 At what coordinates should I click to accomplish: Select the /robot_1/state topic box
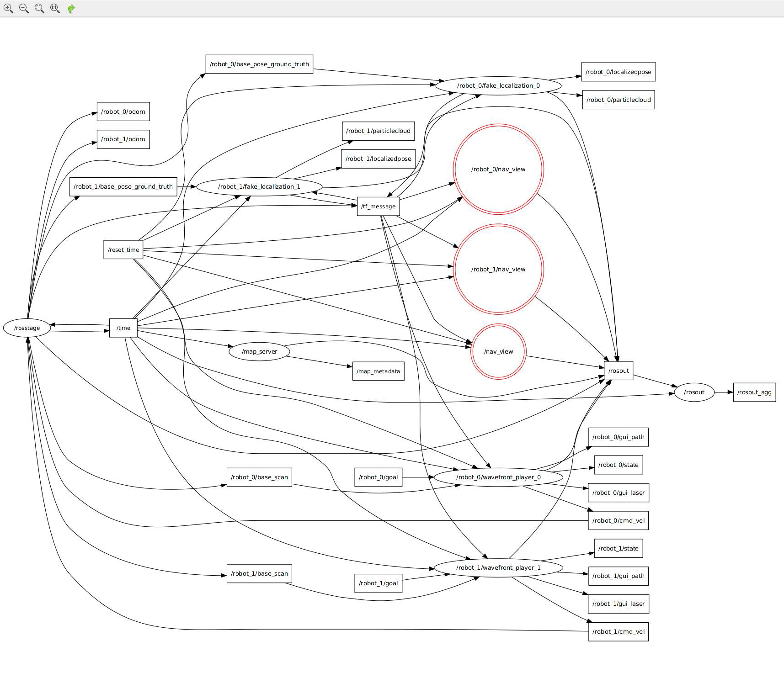pos(619,548)
